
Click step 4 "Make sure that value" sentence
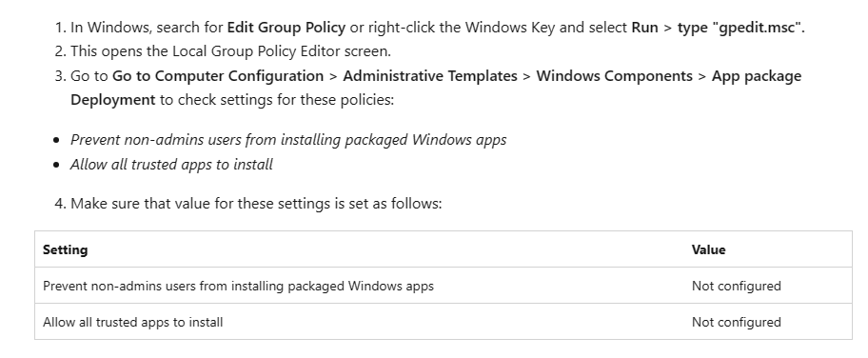click(256, 204)
